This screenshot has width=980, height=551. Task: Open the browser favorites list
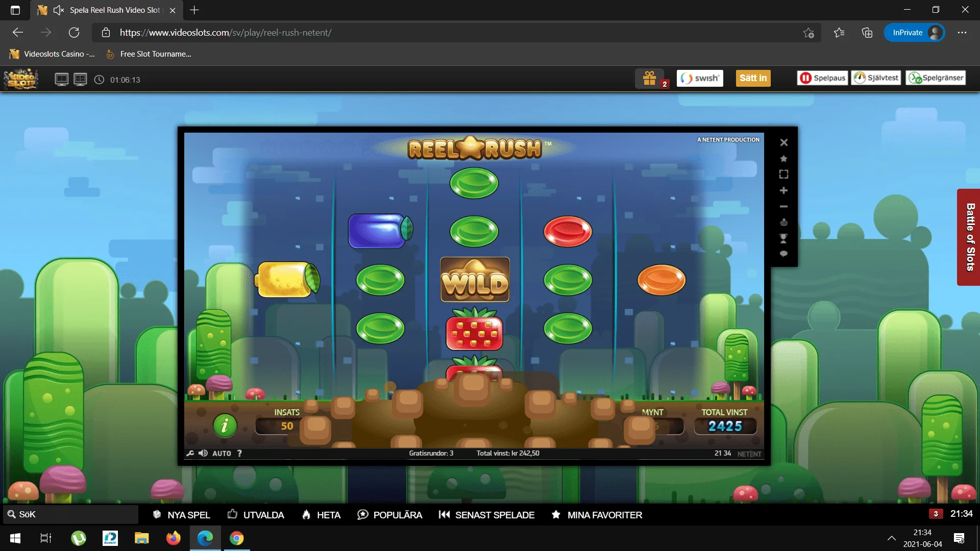(839, 33)
